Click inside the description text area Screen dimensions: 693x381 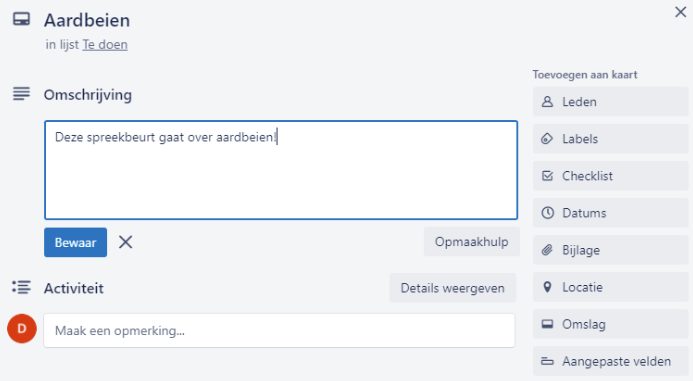tap(281, 170)
